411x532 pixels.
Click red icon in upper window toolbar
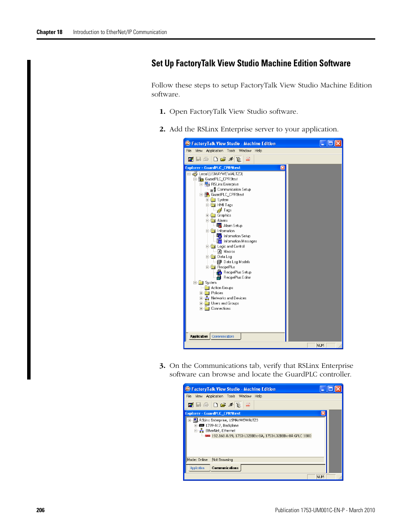coord(248,159)
